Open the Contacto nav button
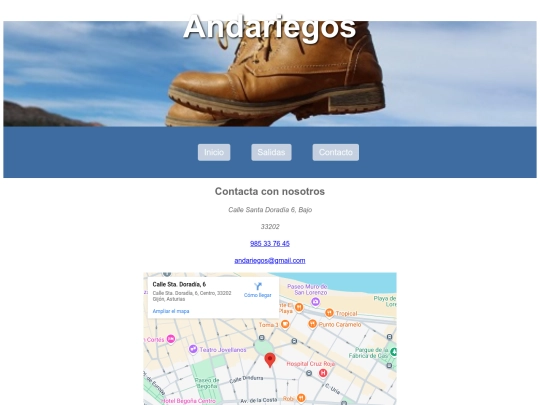The height and width of the screenshot is (405, 540). [x=336, y=152]
